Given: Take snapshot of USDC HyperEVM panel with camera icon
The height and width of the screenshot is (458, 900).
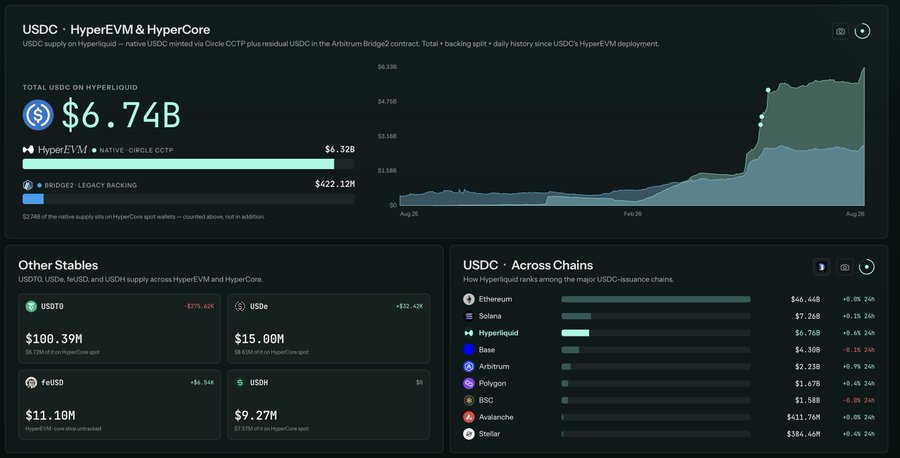Looking at the screenshot, I should click(840, 31).
